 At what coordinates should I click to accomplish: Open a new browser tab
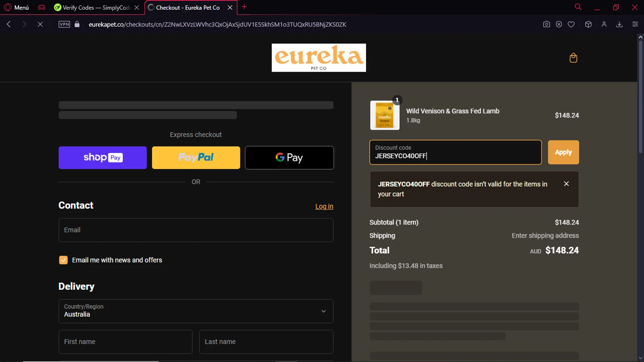(x=244, y=7)
